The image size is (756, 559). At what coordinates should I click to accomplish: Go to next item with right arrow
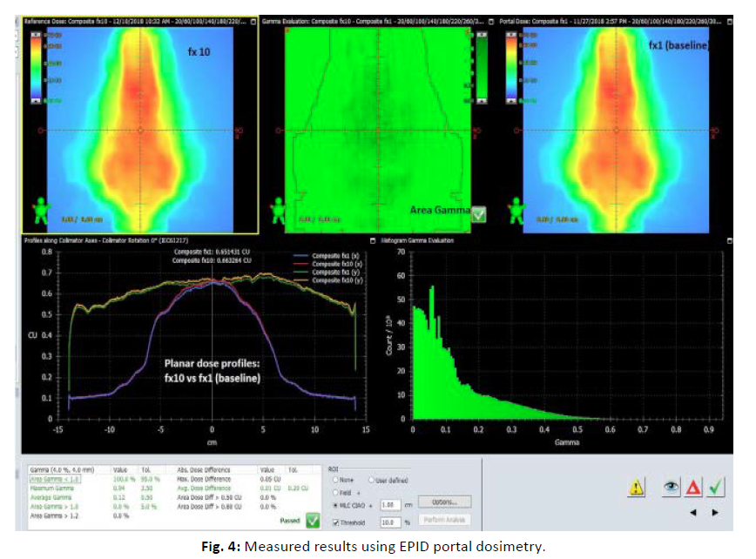(x=715, y=513)
